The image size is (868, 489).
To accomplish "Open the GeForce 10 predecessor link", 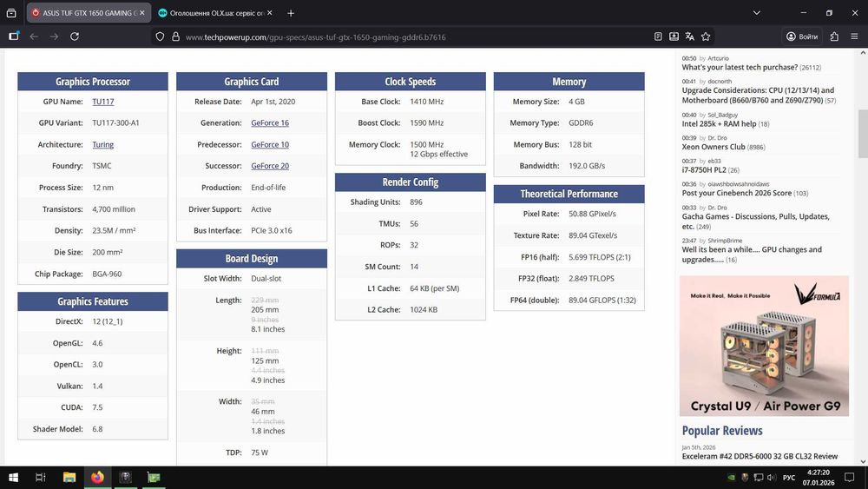I will pos(270,144).
